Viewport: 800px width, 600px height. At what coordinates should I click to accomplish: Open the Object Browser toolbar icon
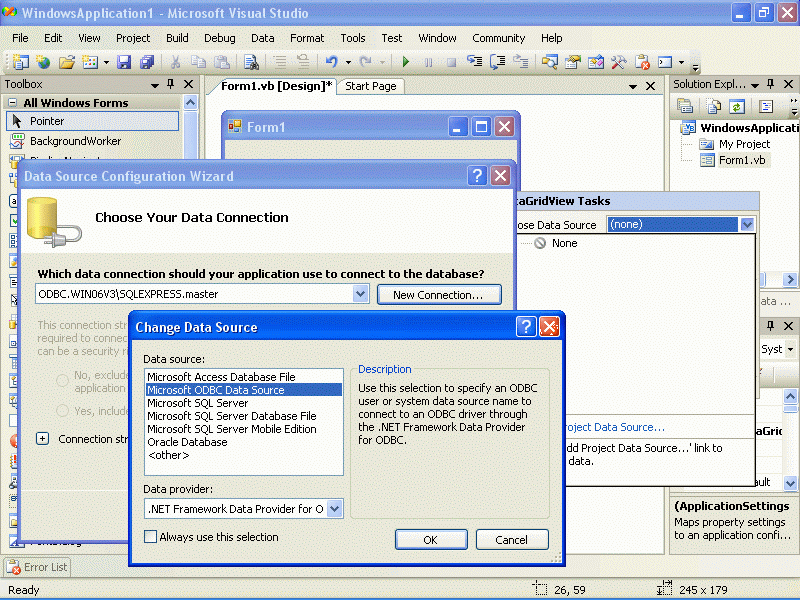tap(595, 62)
